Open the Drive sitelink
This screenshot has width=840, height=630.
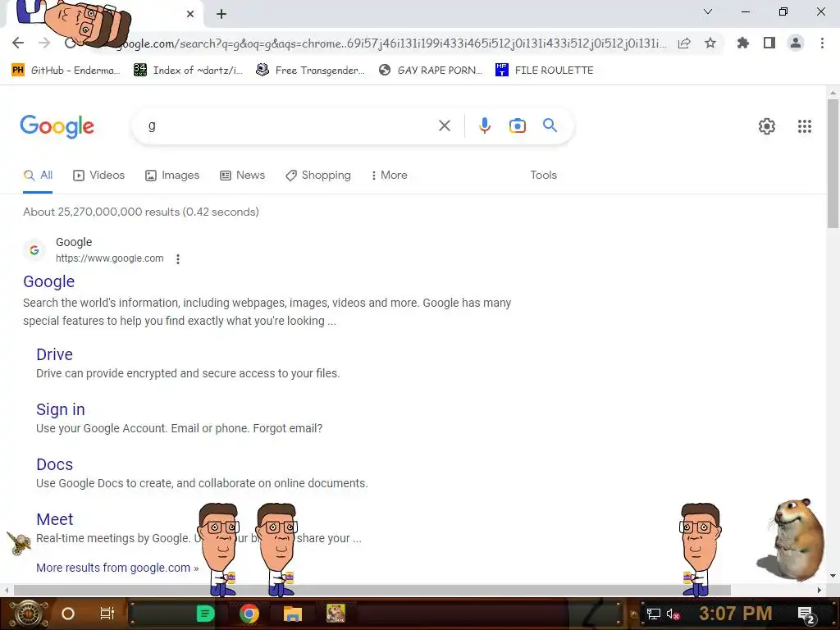pyautogui.click(x=54, y=354)
